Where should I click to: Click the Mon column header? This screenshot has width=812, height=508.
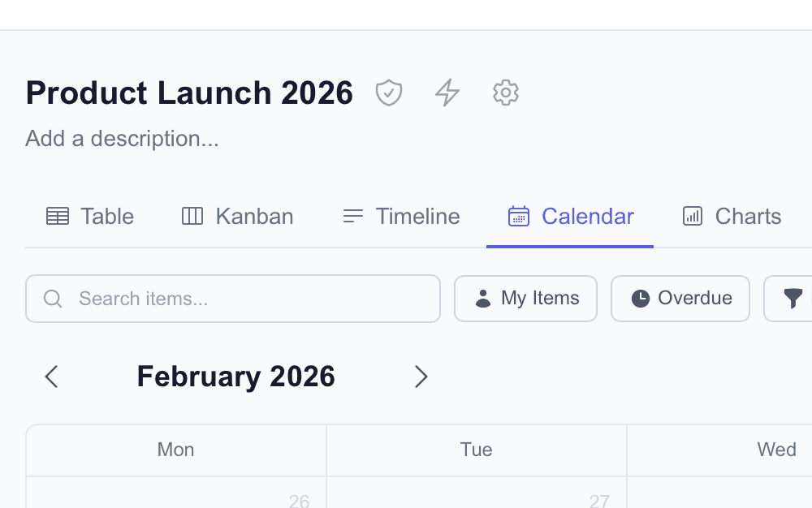[176, 450]
